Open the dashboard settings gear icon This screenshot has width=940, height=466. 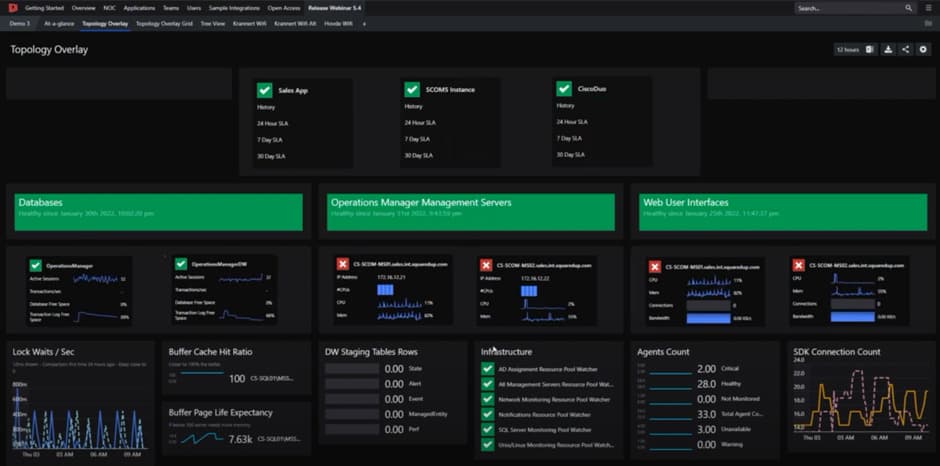[x=923, y=50]
